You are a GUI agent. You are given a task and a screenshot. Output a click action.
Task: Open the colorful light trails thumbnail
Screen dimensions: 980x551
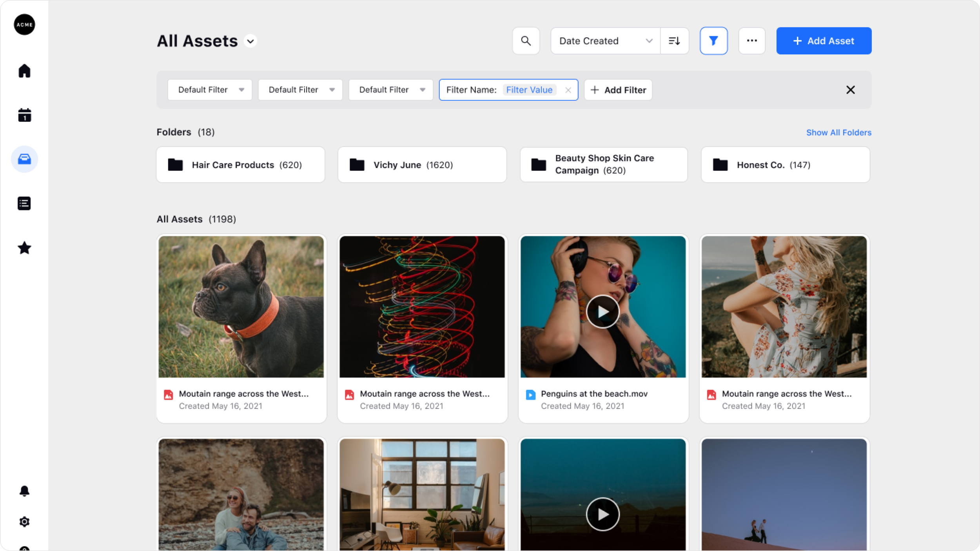tap(422, 306)
